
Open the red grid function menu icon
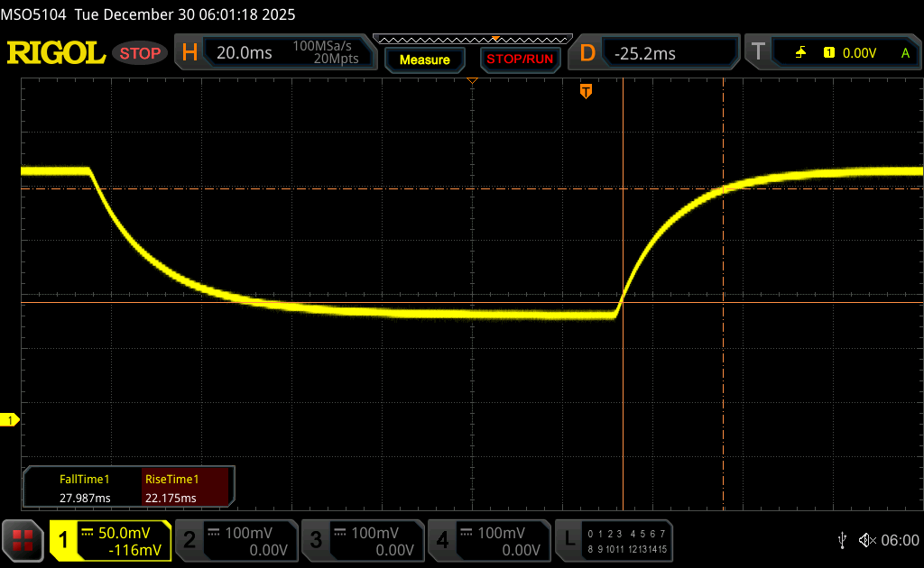click(23, 540)
